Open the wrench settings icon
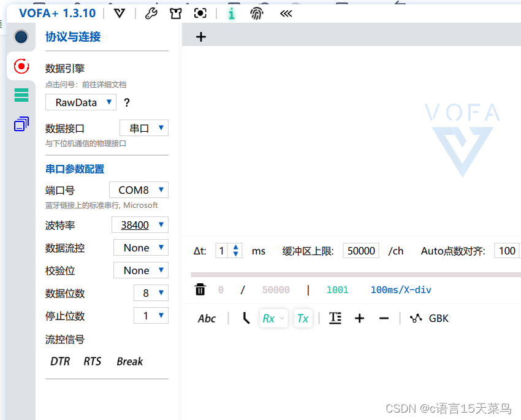 (x=151, y=13)
